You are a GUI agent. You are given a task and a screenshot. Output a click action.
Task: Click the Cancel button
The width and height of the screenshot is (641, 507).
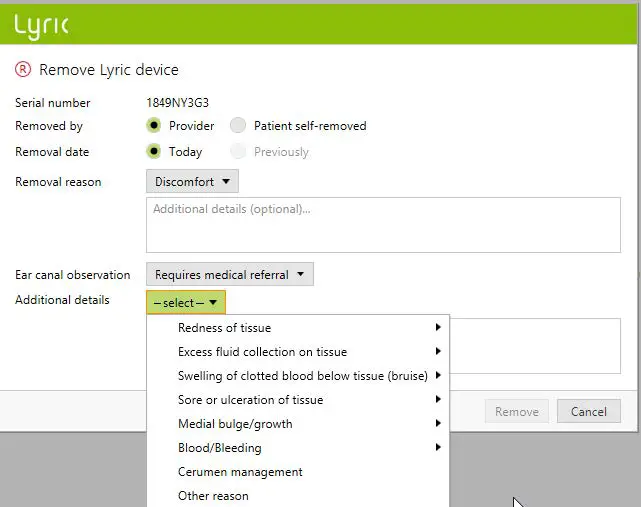589,411
